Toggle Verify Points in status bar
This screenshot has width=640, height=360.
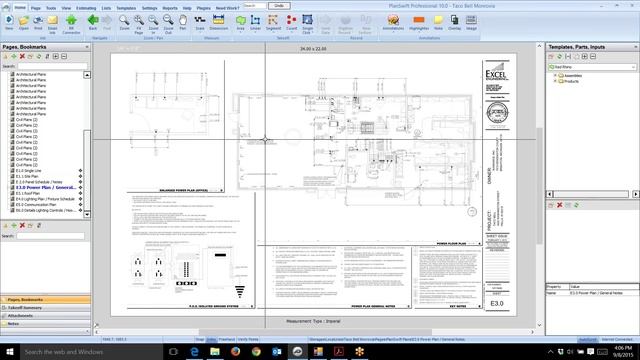pos(248,339)
